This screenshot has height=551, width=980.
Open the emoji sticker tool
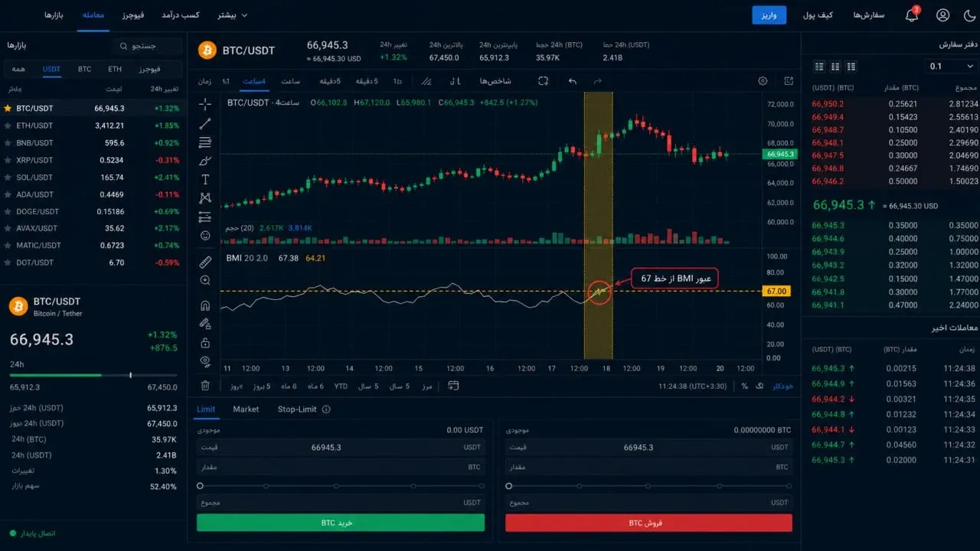205,236
